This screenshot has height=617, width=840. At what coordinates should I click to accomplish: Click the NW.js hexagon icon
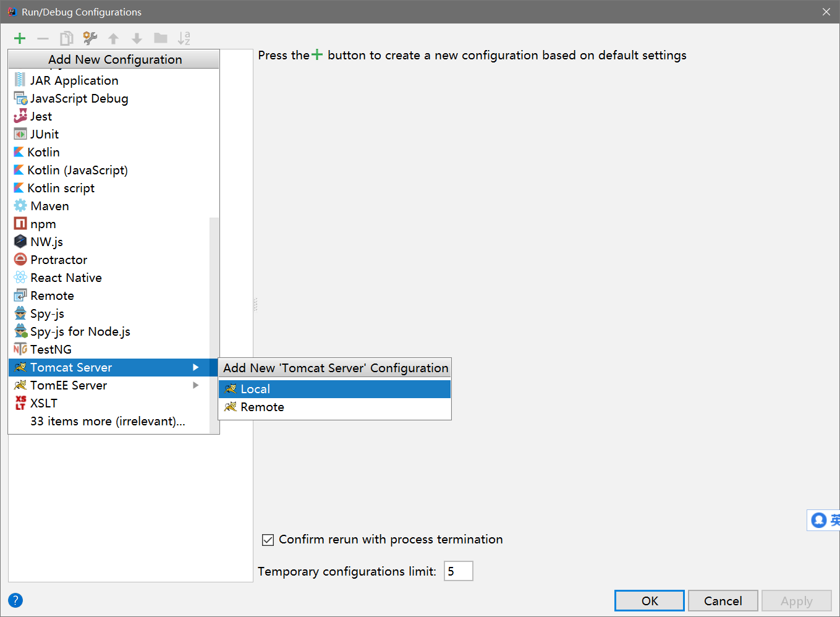click(x=20, y=242)
